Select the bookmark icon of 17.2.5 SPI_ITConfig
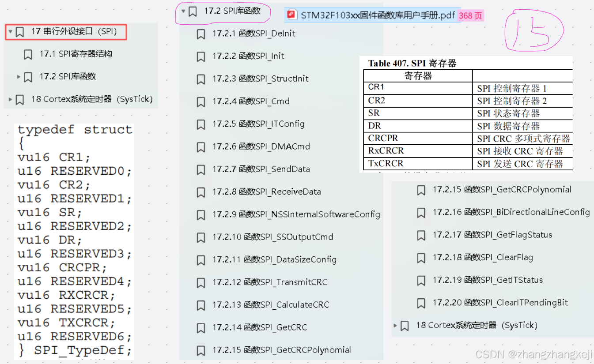 [201, 124]
